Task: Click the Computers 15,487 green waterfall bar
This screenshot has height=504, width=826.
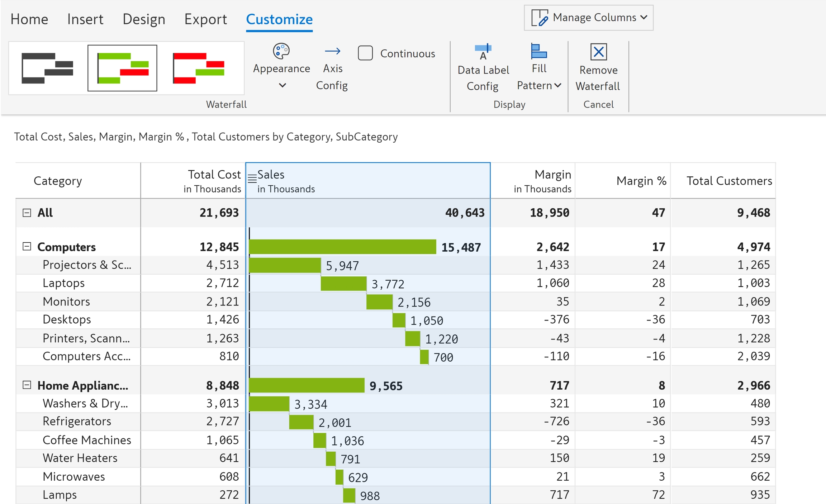Action: 342,247
